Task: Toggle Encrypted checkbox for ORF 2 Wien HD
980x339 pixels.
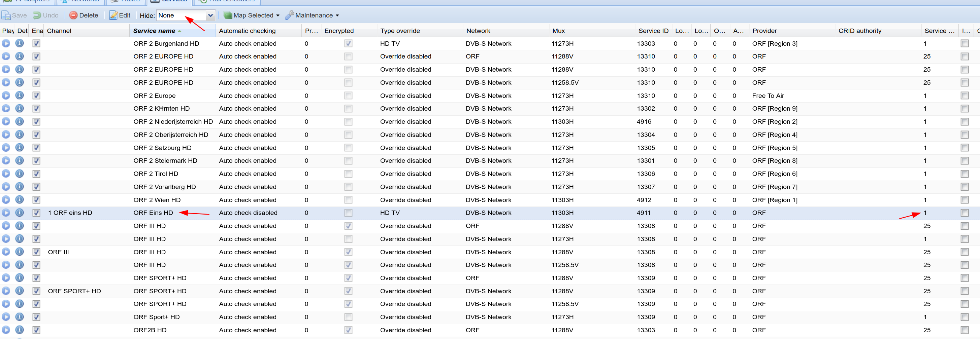Action: pos(348,199)
